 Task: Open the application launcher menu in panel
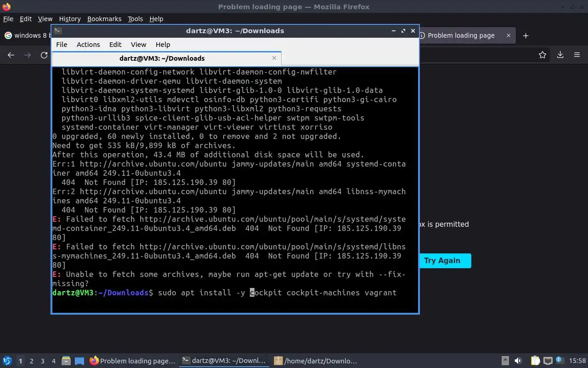(x=7, y=361)
